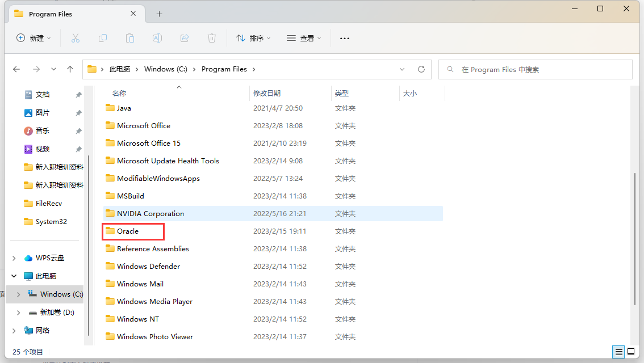Unpin 视频 using its pin icon
644x363 pixels.
coord(78,149)
